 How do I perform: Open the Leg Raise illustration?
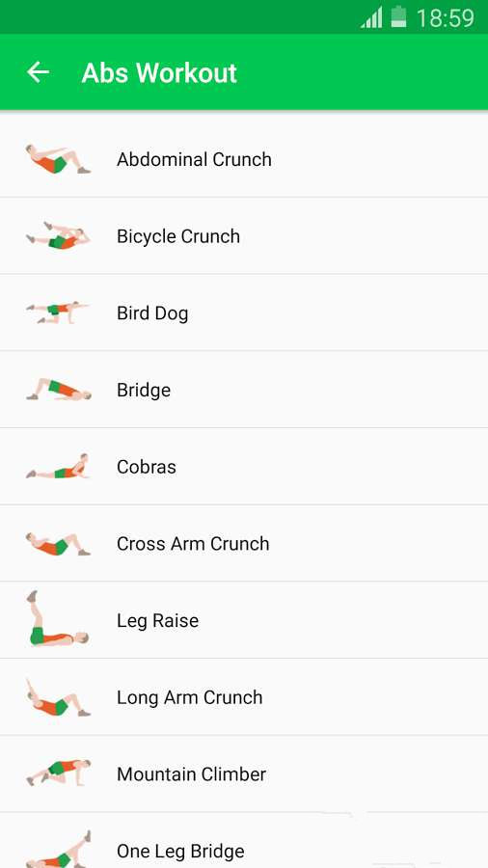(x=57, y=618)
